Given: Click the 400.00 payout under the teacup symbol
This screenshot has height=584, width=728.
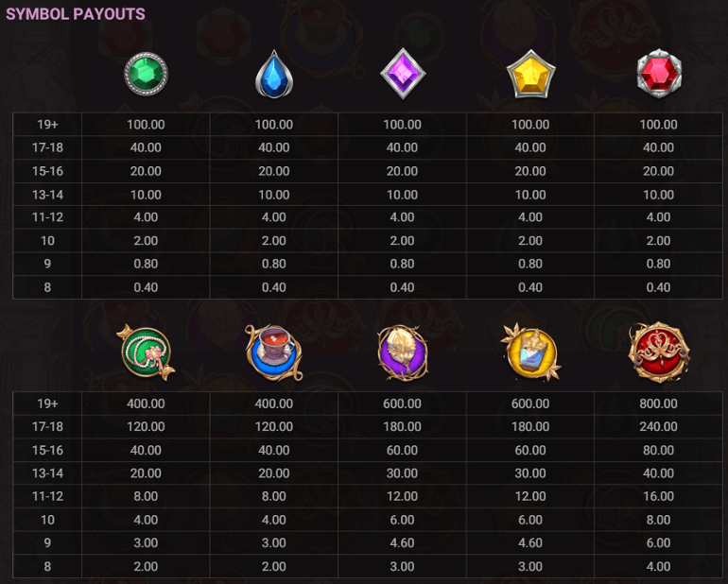Looking at the screenshot, I should 273,404.
